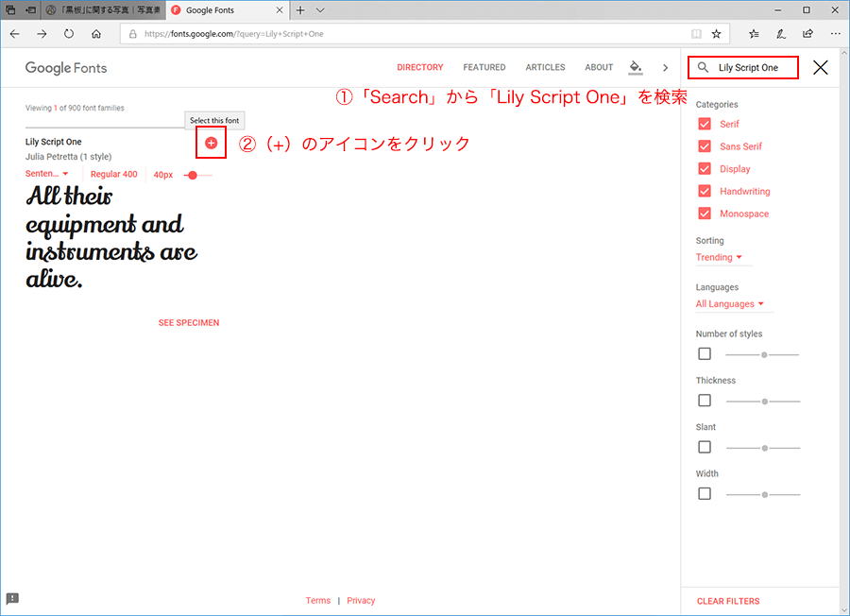Click the browser back arrow
Viewport: 850px width, 616px height.
click(14, 34)
